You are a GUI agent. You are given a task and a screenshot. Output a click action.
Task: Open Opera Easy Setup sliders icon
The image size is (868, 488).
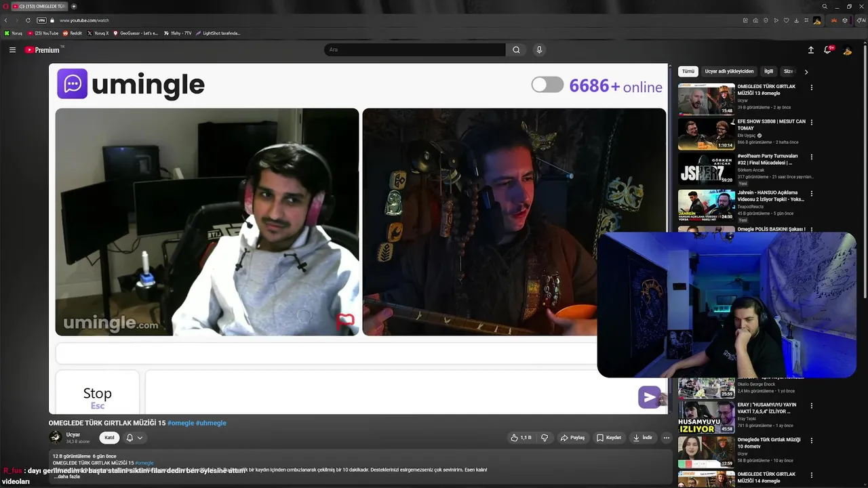[806, 20]
